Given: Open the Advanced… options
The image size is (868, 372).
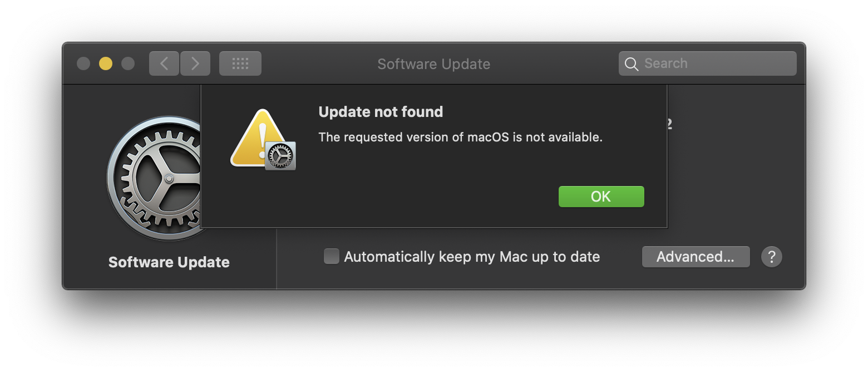Looking at the screenshot, I should (696, 257).
